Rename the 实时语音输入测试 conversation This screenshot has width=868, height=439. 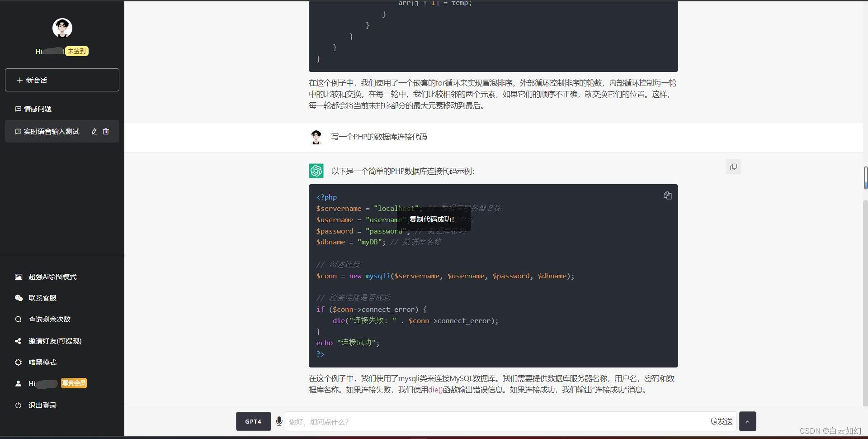(94, 131)
